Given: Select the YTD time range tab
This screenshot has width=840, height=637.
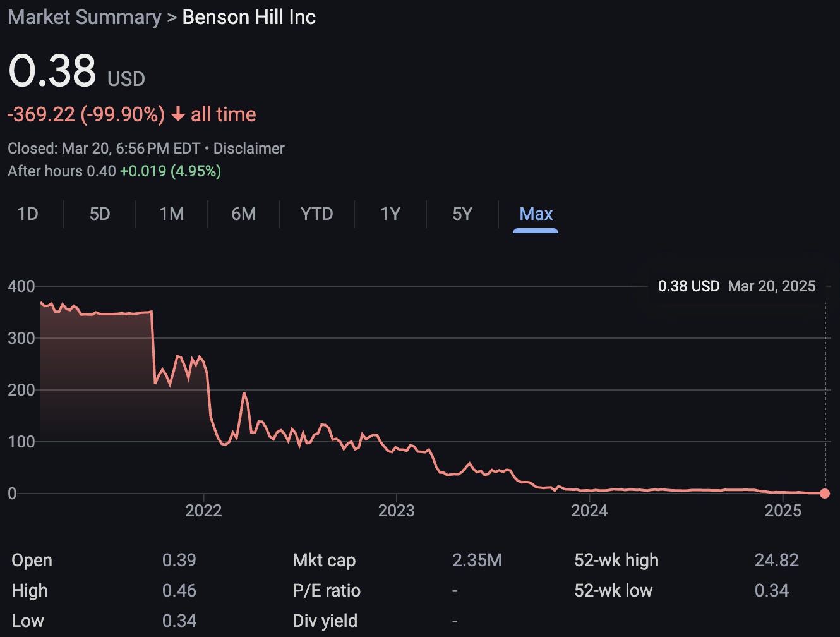Looking at the screenshot, I should (316, 214).
